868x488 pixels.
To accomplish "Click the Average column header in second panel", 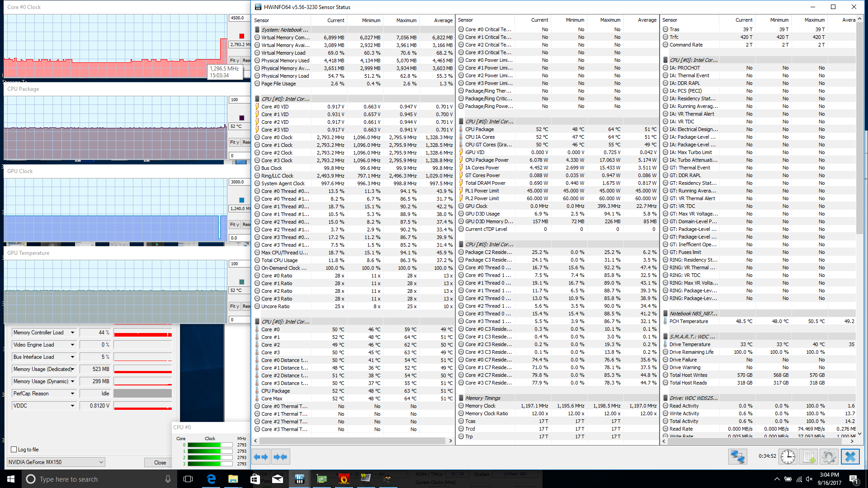I will click(x=641, y=20).
